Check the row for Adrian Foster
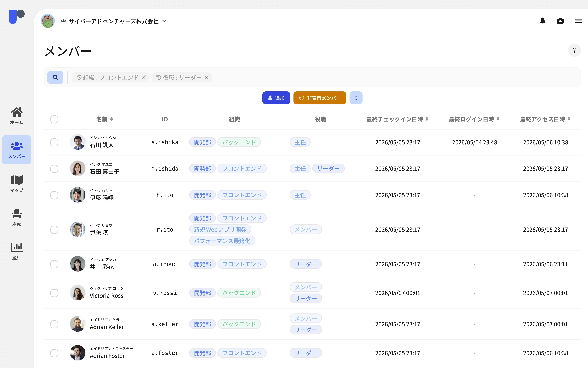This screenshot has width=588, height=368. coord(54,353)
